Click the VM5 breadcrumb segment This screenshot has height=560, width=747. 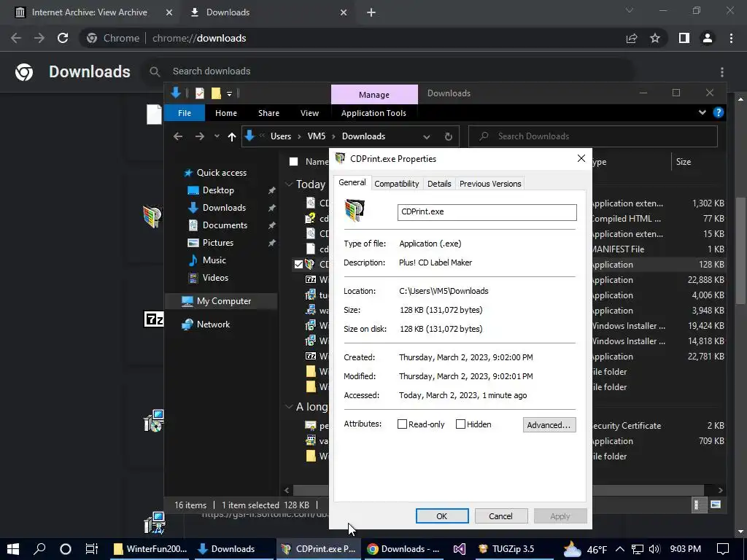click(317, 136)
